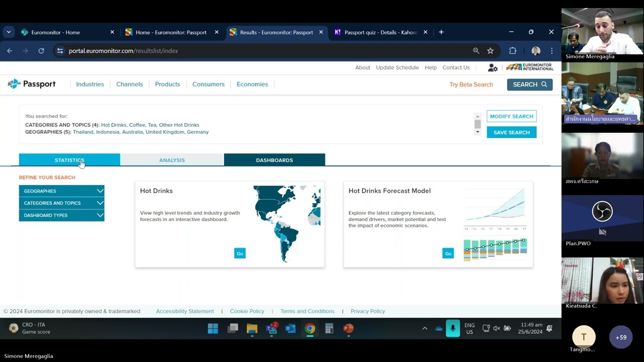This screenshot has width=644, height=362.
Task: Open PowerPoint from taskbar
Action: (348, 328)
